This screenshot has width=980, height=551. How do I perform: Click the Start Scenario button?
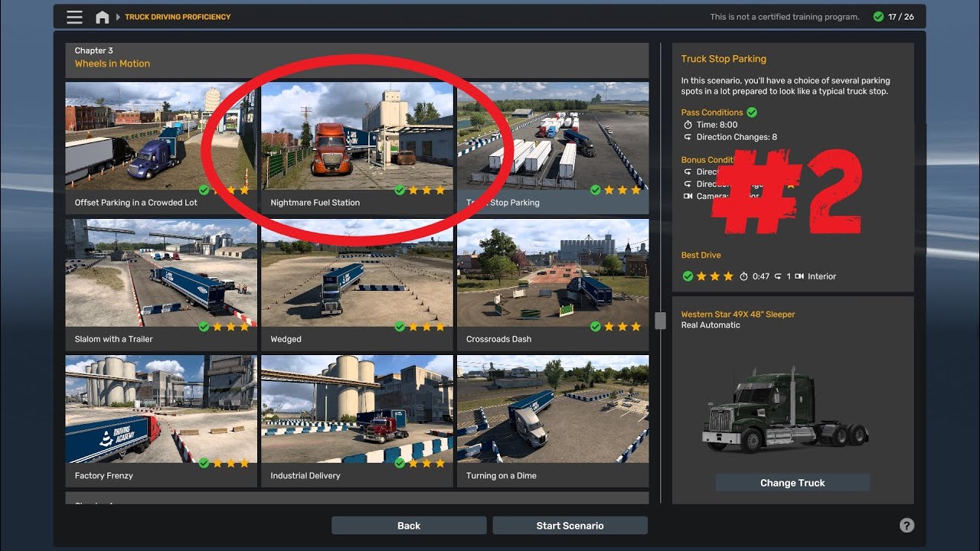click(570, 525)
